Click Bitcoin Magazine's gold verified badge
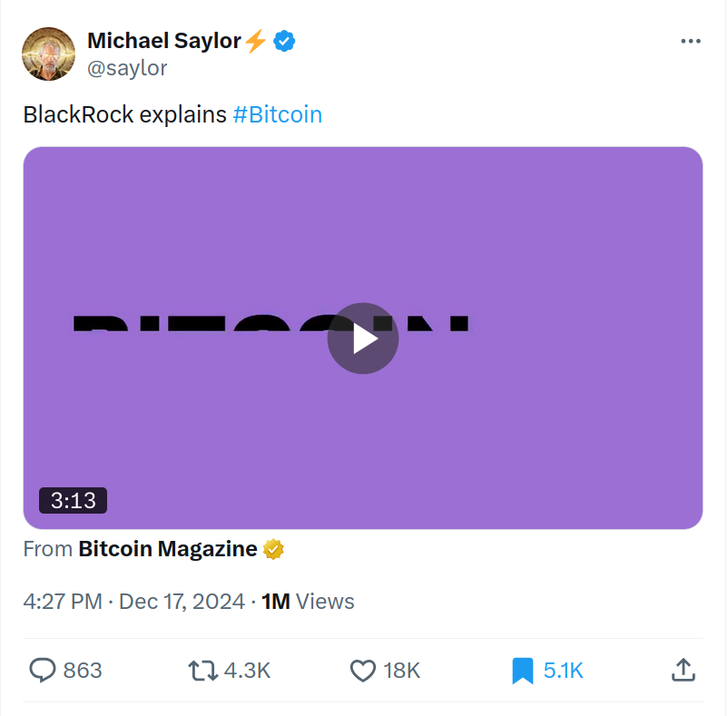Screen dimensions: 728x716 point(274,549)
